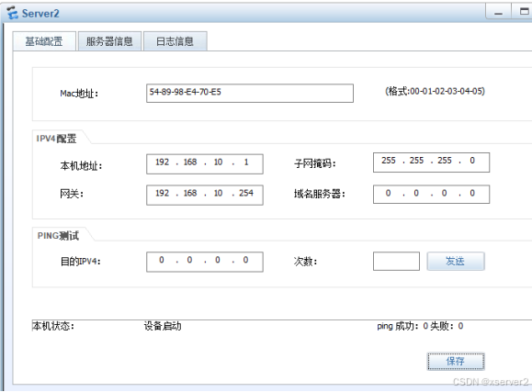Click the 子网掩码 address field
Screen dimensions: 532x392
coord(431,162)
